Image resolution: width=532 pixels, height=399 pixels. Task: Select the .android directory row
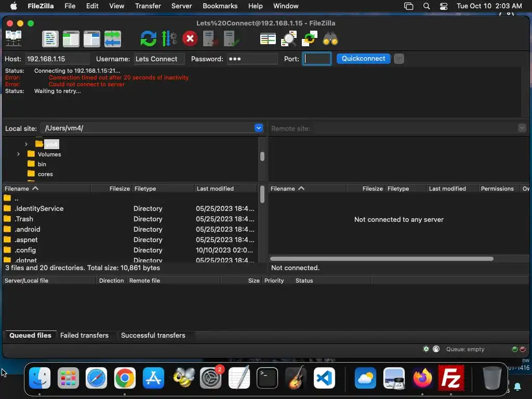click(x=129, y=229)
